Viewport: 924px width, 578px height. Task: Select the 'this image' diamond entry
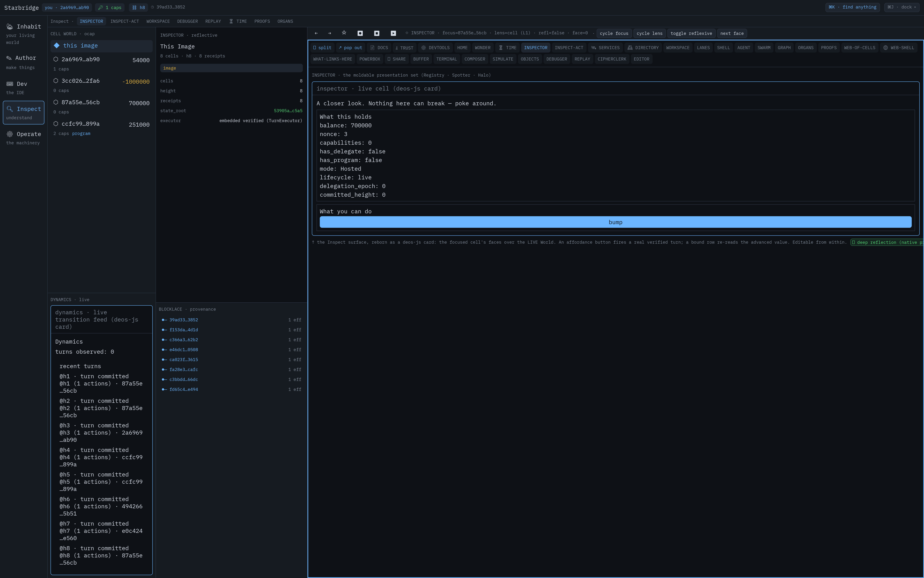point(102,46)
